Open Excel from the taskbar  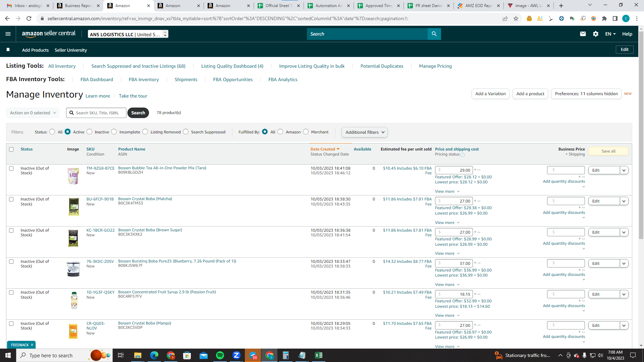pos(319,355)
